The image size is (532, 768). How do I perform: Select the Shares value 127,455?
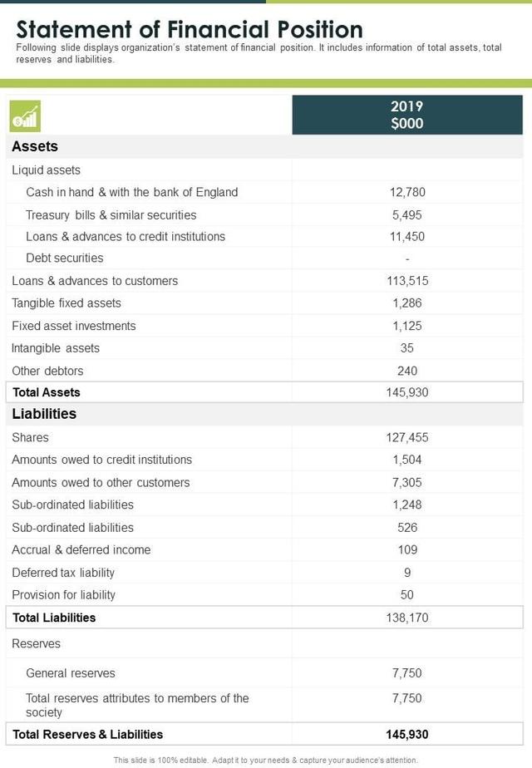point(407,437)
